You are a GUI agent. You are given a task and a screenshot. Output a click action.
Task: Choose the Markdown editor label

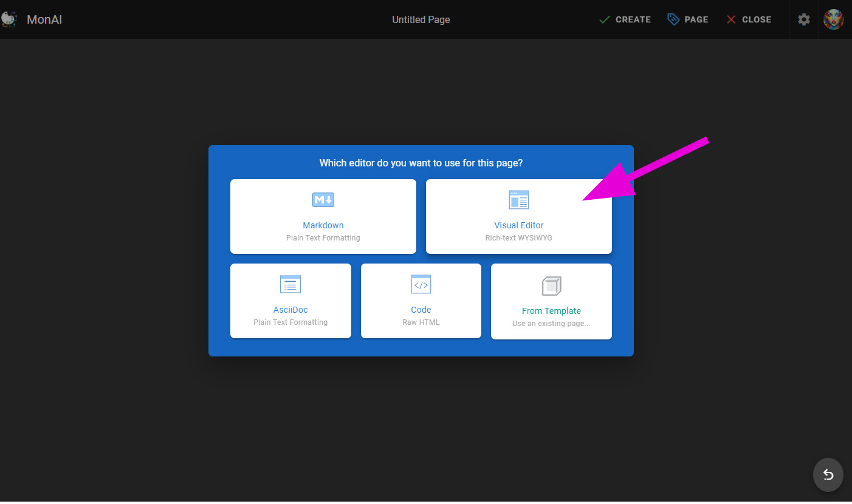click(x=323, y=225)
